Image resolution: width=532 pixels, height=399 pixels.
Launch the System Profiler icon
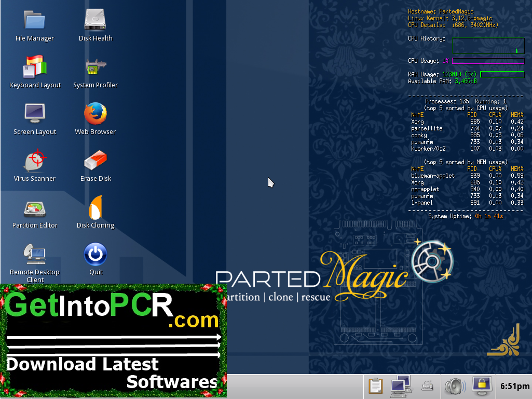pyautogui.click(x=96, y=66)
